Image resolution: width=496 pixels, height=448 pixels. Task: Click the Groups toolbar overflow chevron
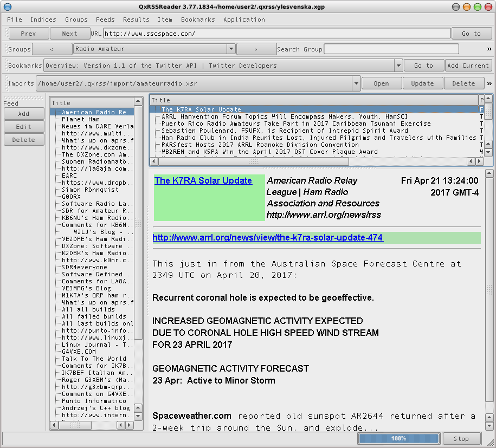[489, 49]
